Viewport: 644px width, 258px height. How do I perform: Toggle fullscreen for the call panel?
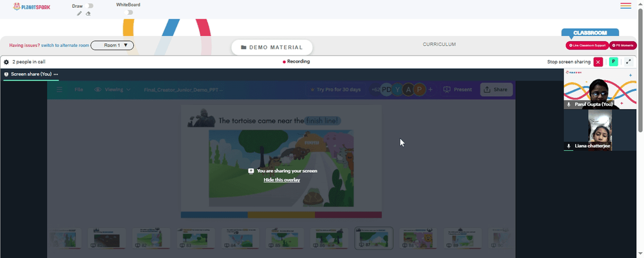point(629,62)
